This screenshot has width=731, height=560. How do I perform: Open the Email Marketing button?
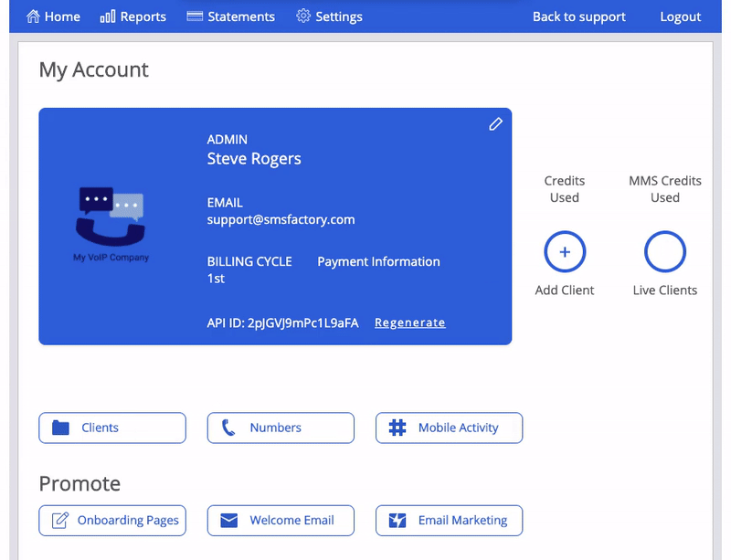pyautogui.click(x=449, y=521)
